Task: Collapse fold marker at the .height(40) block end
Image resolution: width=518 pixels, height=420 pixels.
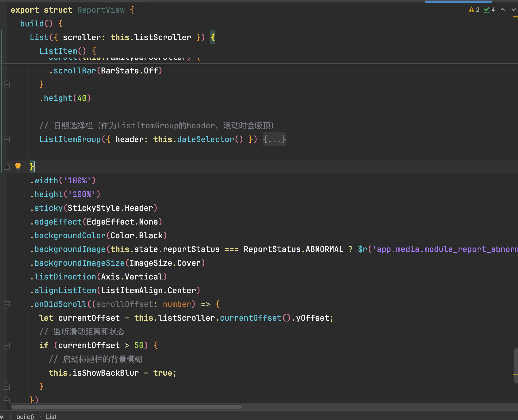Action: [7, 84]
